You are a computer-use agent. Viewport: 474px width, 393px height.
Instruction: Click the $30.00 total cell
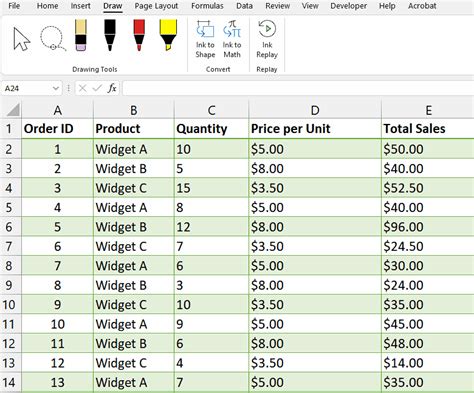[428, 266]
